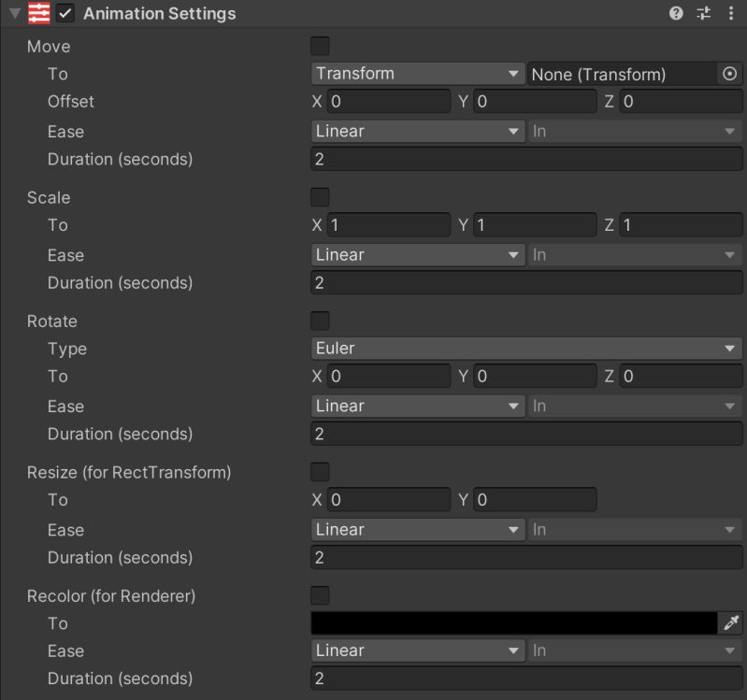Enable the Resize (for RectTransform) checkbox

tap(320, 472)
